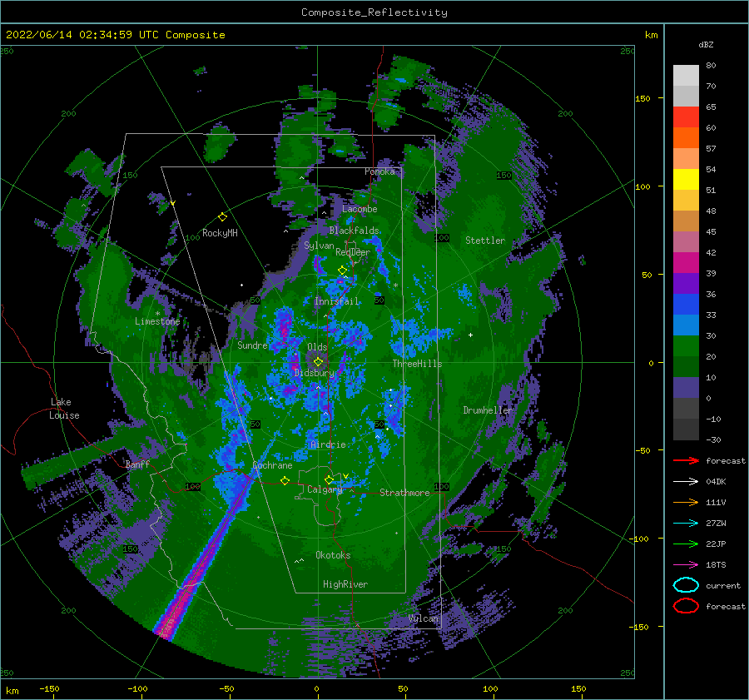Choose the green 22JP arrow symbol
The height and width of the screenshot is (700, 749).
pyautogui.click(x=686, y=544)
